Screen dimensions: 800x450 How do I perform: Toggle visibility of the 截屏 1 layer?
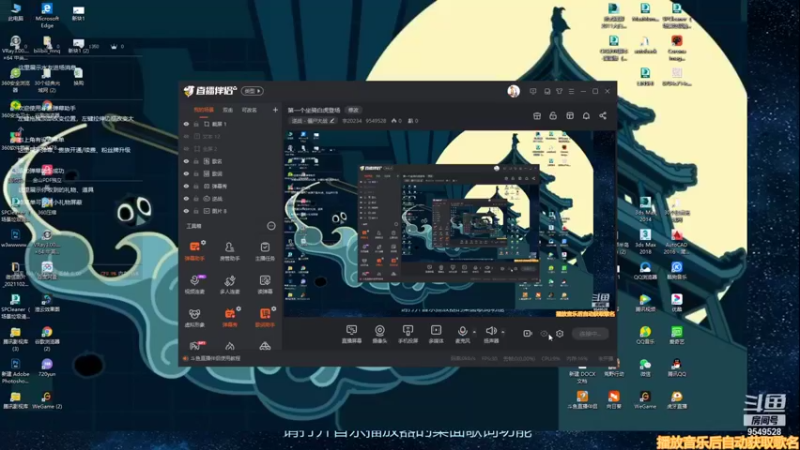pyautogui.click(x=186, y=124)
